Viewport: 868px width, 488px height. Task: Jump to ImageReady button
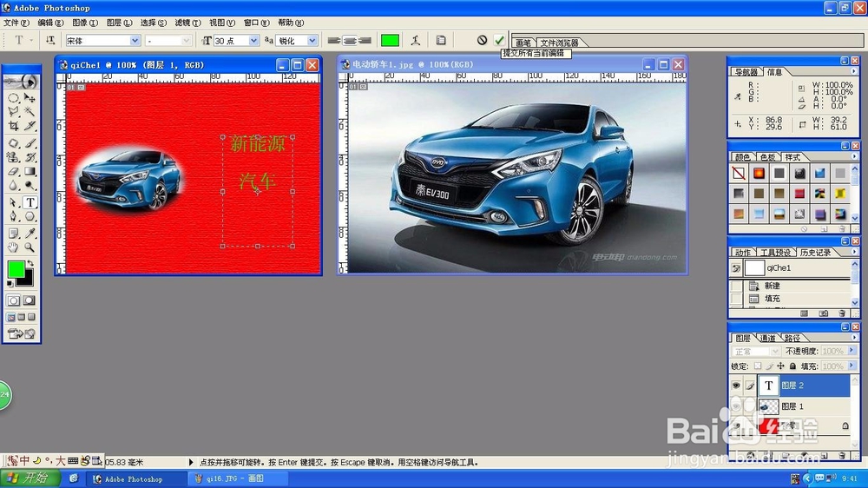22,333
